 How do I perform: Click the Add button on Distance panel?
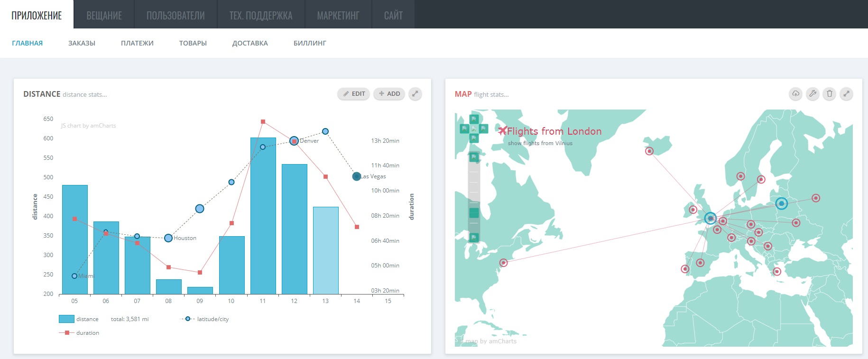(389, 94)
